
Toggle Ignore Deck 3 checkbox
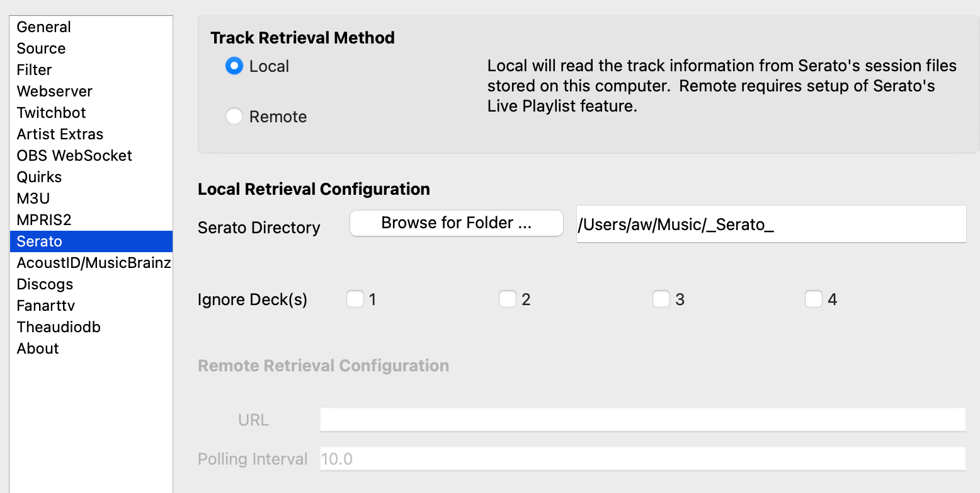pos(661,299)
